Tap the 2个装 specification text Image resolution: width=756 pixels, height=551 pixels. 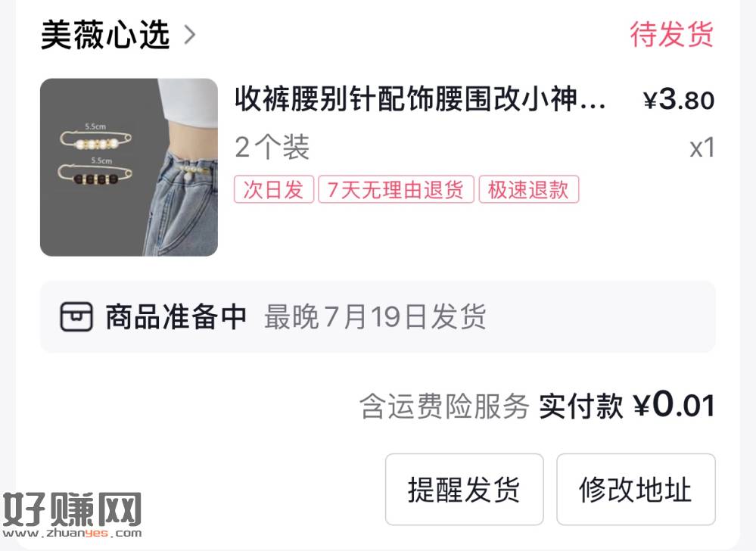point(272,147)
